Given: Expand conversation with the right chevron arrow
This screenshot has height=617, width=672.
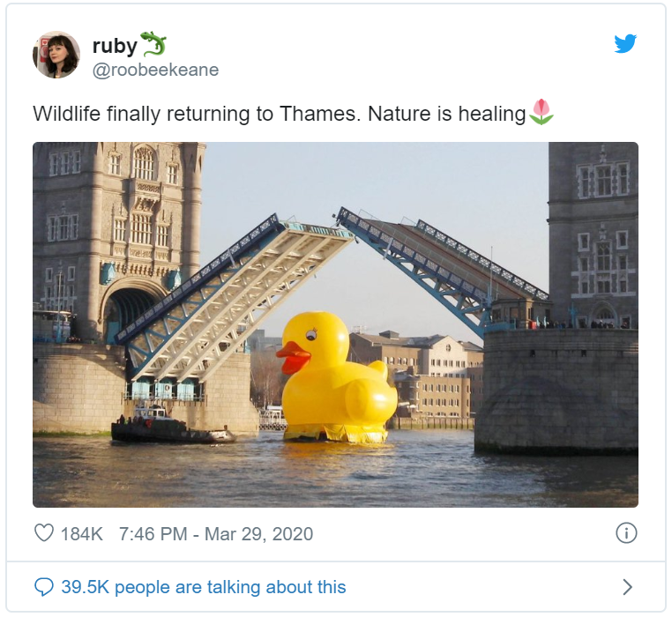Looking at the screenshot, I should pos(627,587).
